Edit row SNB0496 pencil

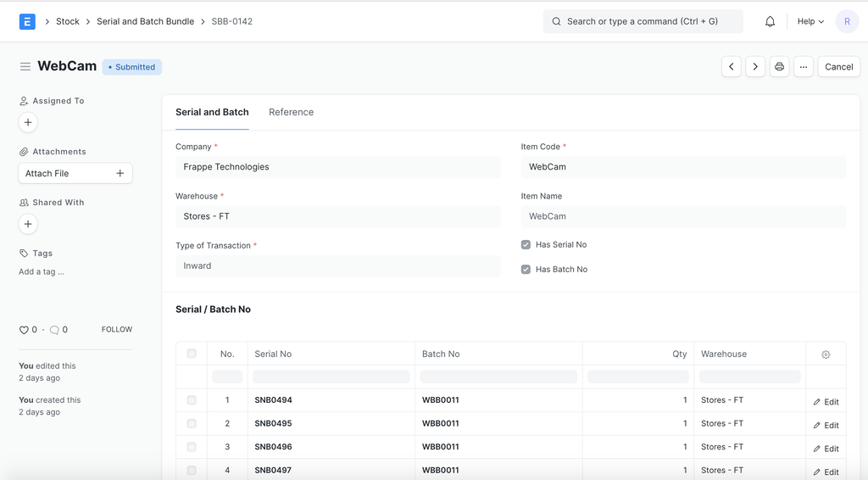[826, 449]
